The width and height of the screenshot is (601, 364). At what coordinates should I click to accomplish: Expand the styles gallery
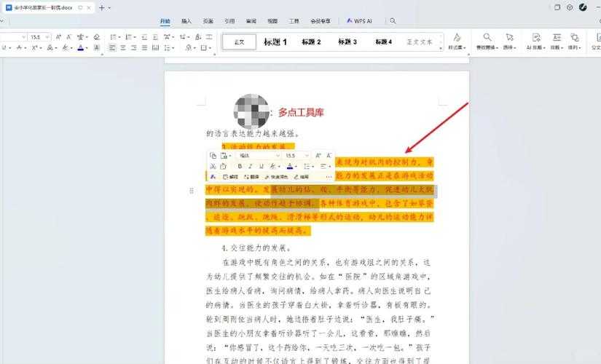click(441, 48)
